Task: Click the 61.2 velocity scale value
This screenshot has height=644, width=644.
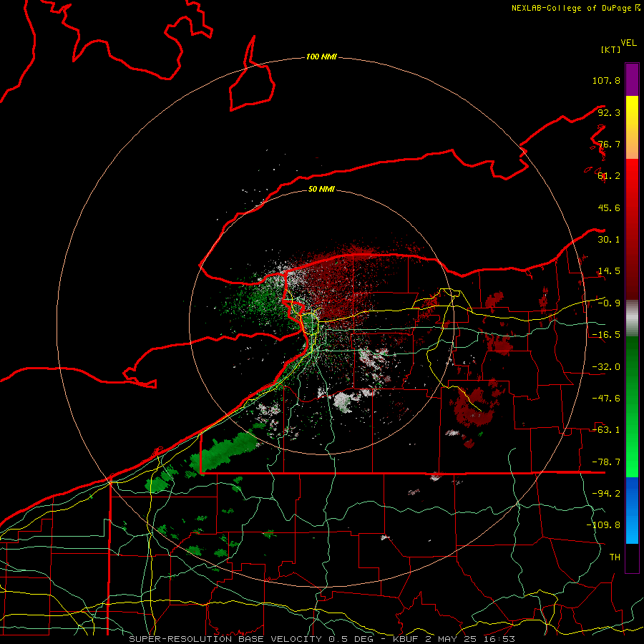Action: click(609, 176)
